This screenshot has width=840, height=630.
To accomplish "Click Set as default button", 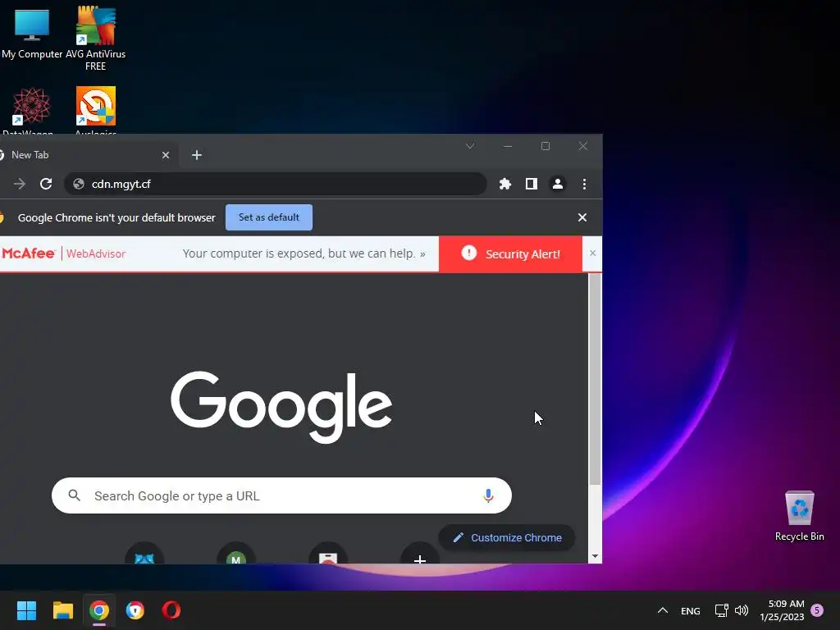I will tap(269, 217).
